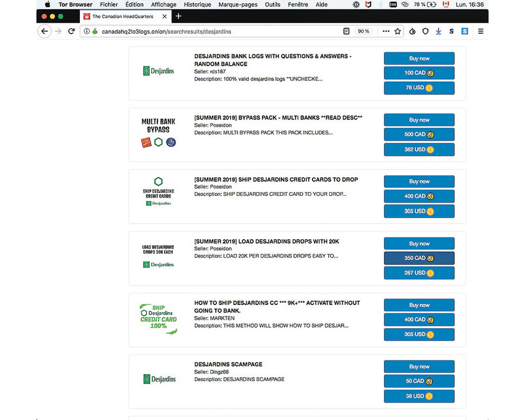Click the 267 USD price button
This screenshot has height=420, width=525.
[419, 273]
